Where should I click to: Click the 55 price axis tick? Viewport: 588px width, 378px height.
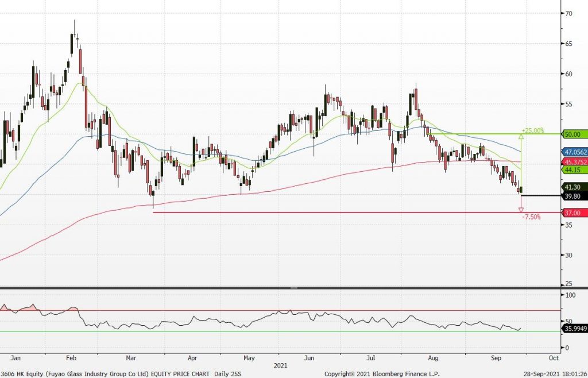click(568, 104)
